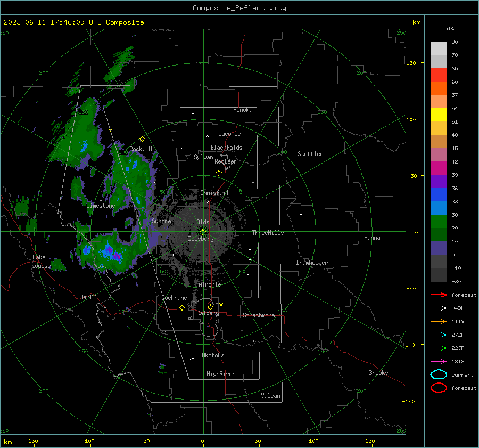The width and height of the screenshot is (479, 448).
Task: Click the asterisk marker near Limestone
Action: coord(101,201)
